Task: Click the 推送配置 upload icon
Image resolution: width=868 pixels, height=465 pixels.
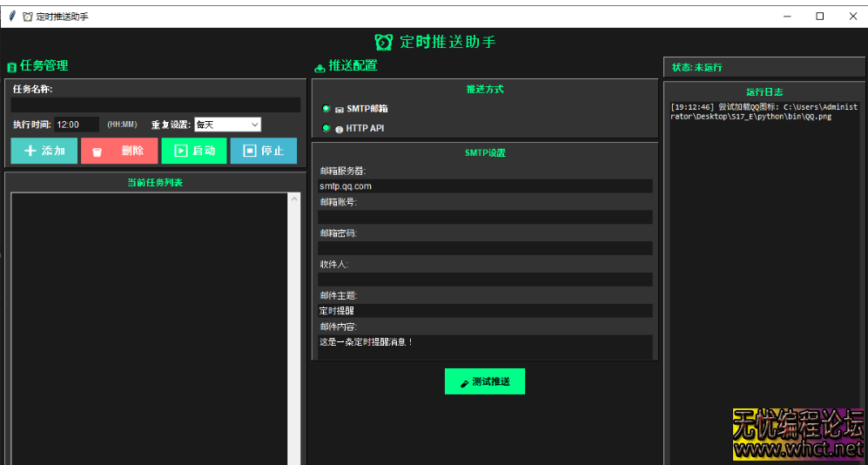Action: 320,67
